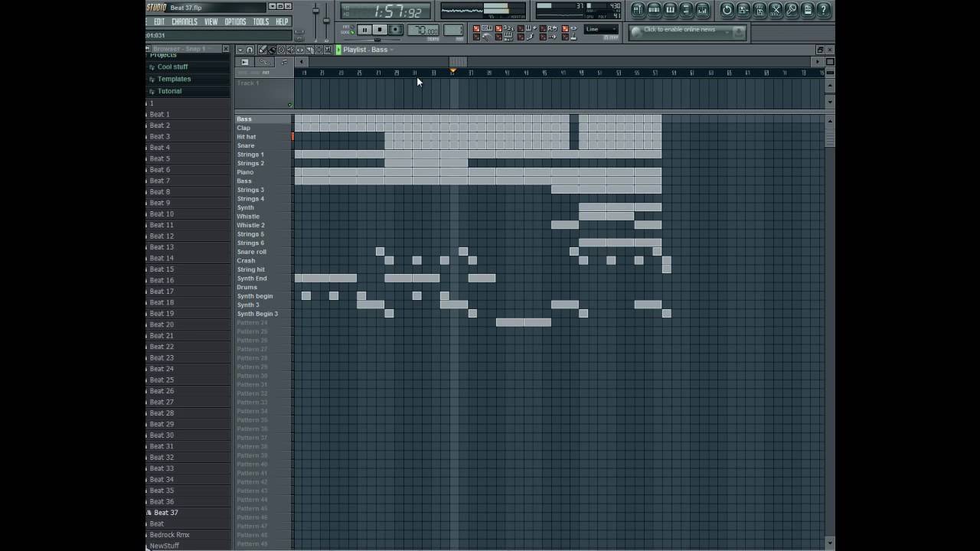Click the green play button beside Playlist title
Image resolution: width=980 pixels, height=551 pixels.
point(338,50)
